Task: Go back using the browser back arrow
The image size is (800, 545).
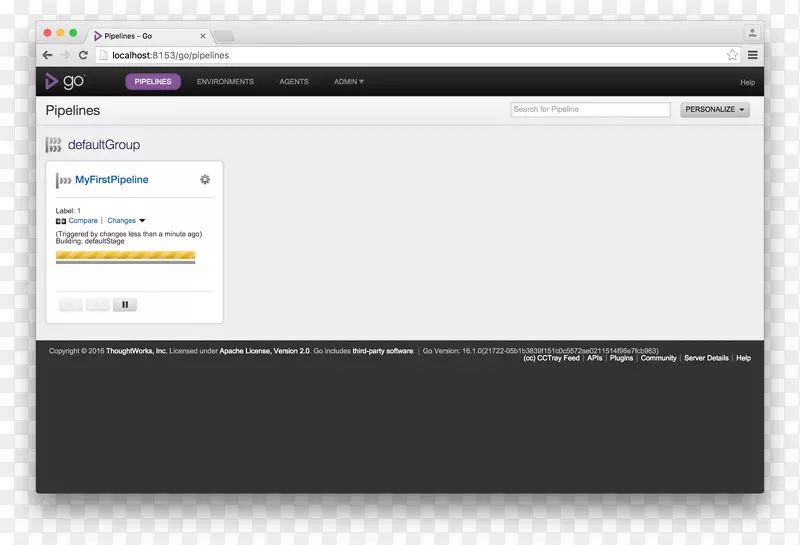Action: [x=47, y=55]
